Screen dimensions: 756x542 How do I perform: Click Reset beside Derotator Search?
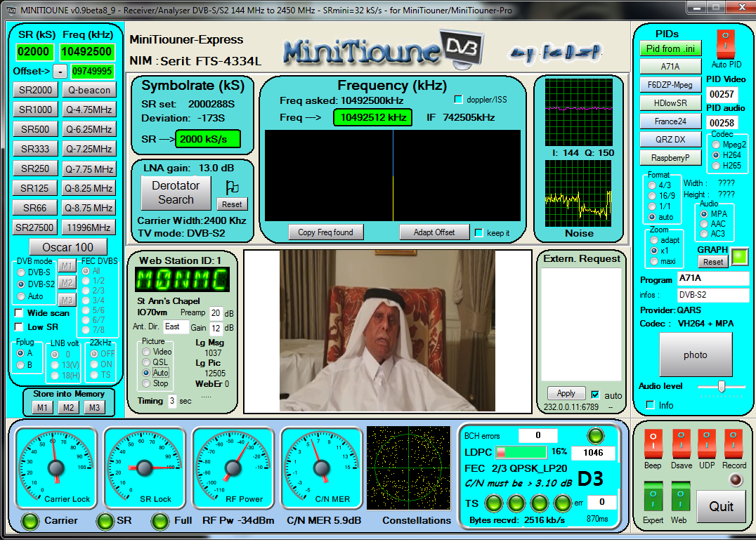[x=232, y=204]
